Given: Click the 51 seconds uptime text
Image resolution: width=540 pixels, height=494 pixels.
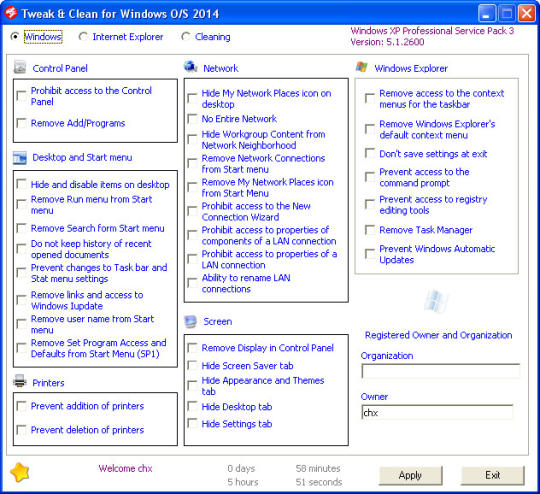Looking at the screenshot, I should pyautogui.click(x=319, y=482).
